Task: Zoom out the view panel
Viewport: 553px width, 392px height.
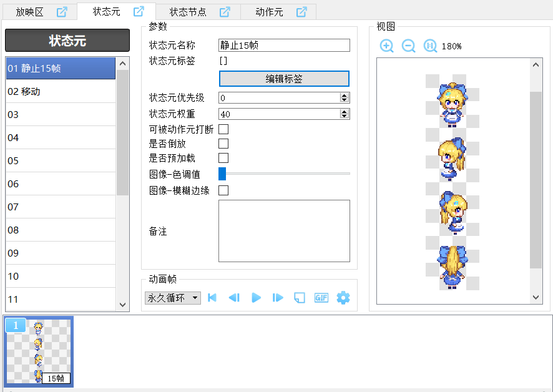Action: [x=408, y=46]
